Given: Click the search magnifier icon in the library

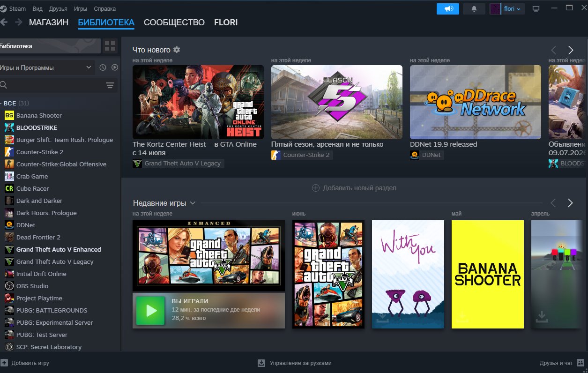Looking at the screenshot, I should [3, 85].
